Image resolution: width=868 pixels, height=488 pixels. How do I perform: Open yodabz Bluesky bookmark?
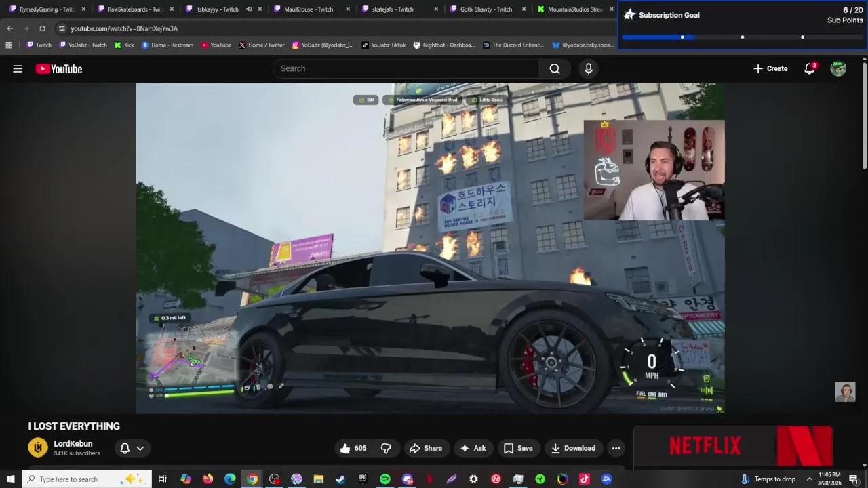[x=583, y=45]
